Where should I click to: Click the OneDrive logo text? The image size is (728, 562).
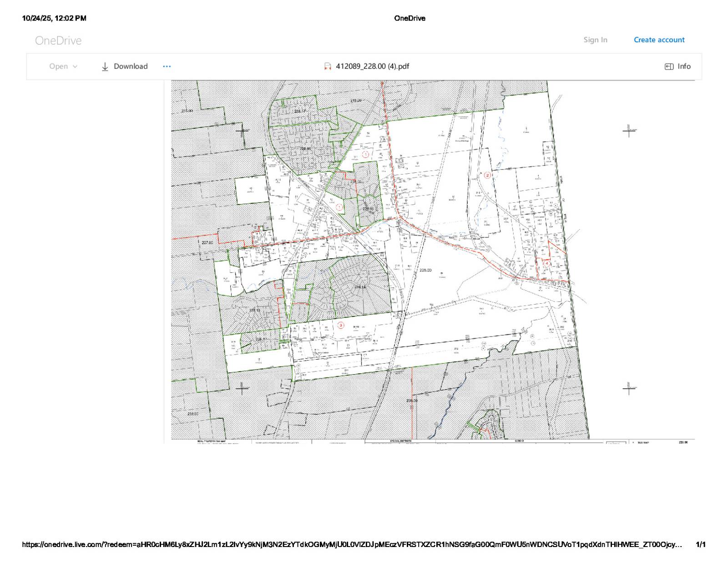pyautogui.click(x=58, y=40)
